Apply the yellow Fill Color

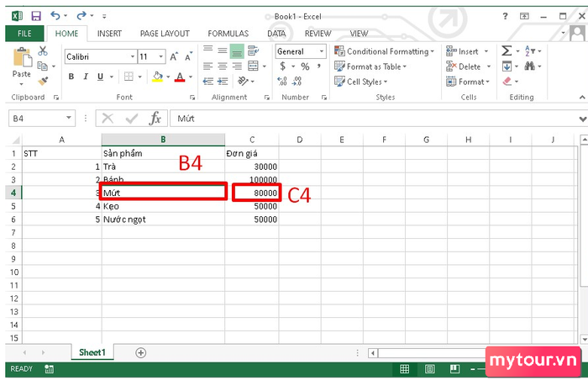pos(158,77)
